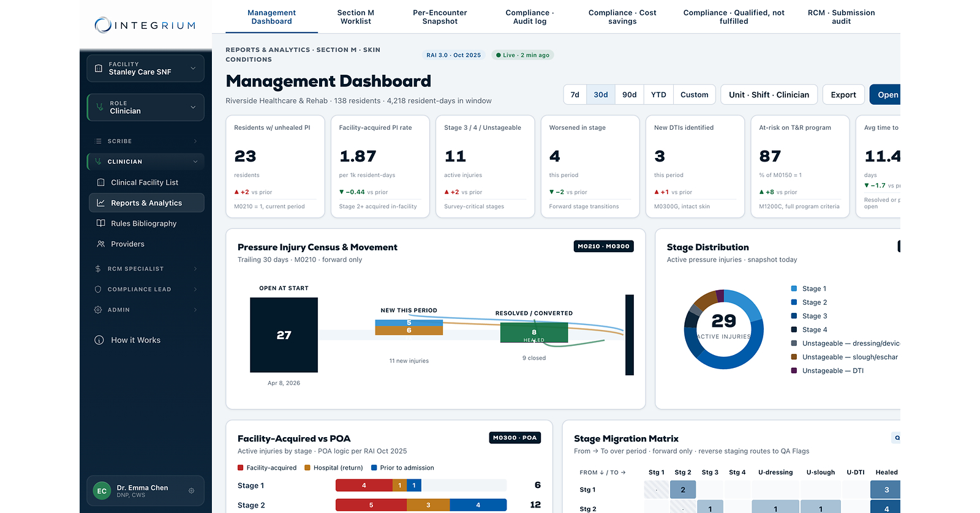Image resolution: width=980 pixels, height=513 pixels.
Task: Expand the RCM Specialist section
Action: tap(145, 269)
